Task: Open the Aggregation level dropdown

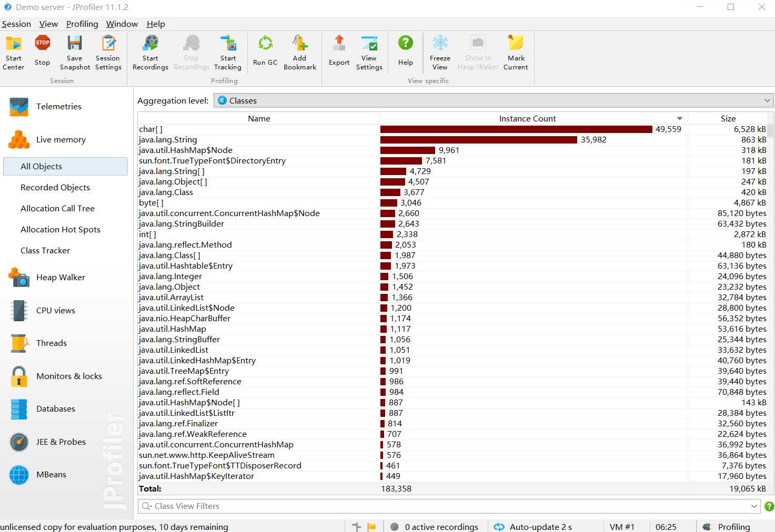Action: click(494, 100)
